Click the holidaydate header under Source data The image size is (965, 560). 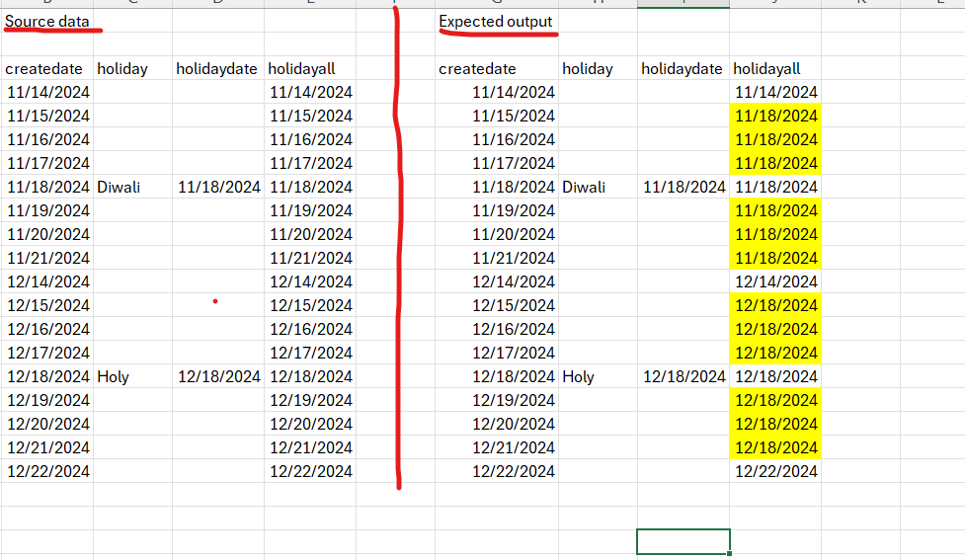[x=218, y=68]
